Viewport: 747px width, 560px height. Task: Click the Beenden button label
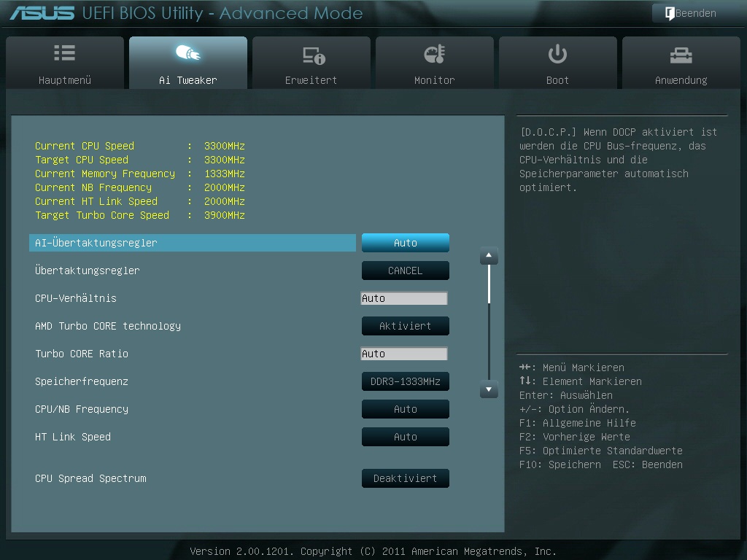(x=695, y=13)
